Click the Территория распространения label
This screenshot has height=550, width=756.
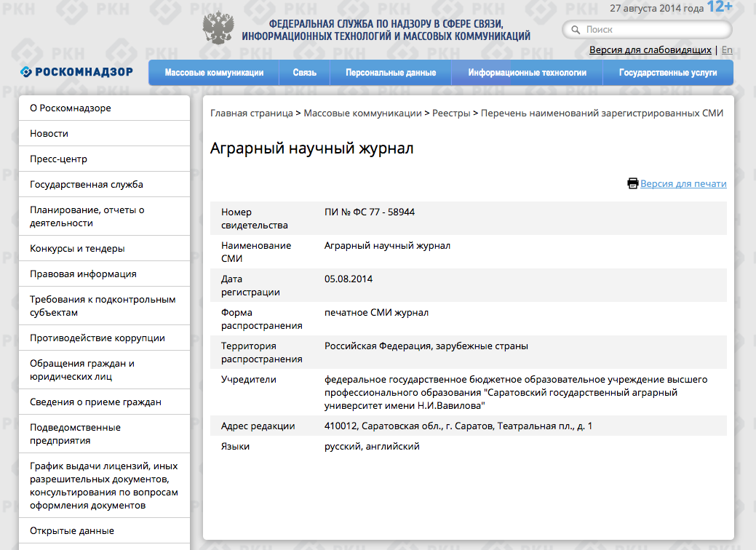(261, 352)
